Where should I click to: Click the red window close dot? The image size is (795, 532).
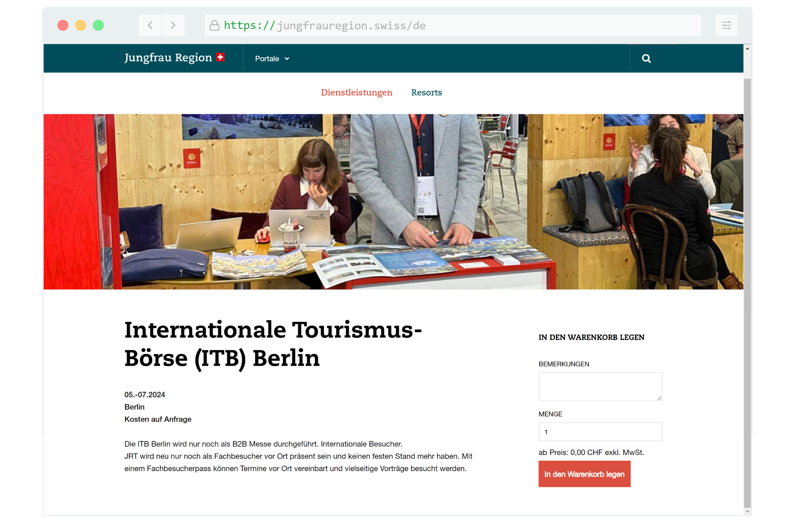click(x=63, y=26)
